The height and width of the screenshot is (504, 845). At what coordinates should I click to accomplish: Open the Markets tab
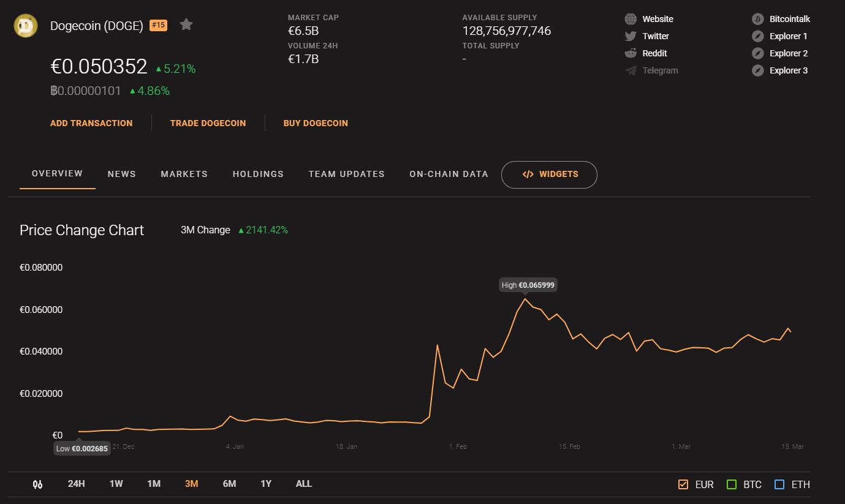(x=184, y=175)
